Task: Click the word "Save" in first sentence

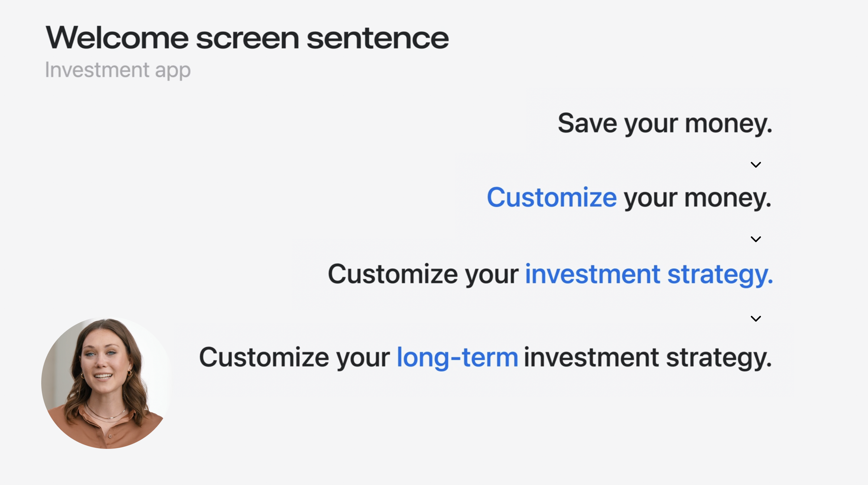Action: (x=587, y=124)
